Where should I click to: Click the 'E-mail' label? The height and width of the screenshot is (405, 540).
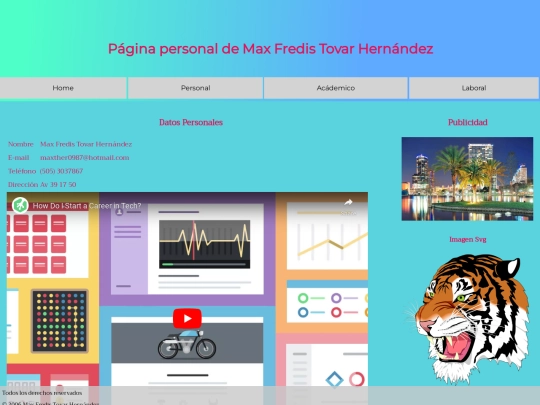click(19, 158)
